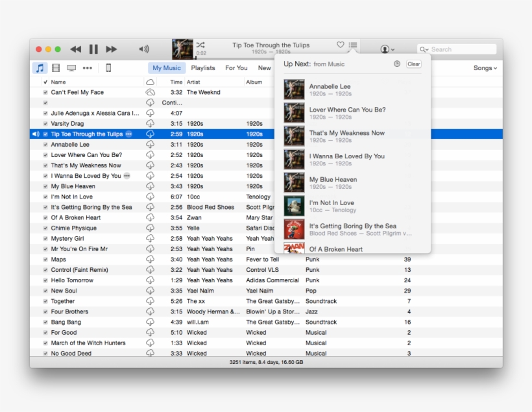This screenshot has width=532, height=412.
Task: Select I'm Not In Love in Up Next
Action: tap(352, 206)
